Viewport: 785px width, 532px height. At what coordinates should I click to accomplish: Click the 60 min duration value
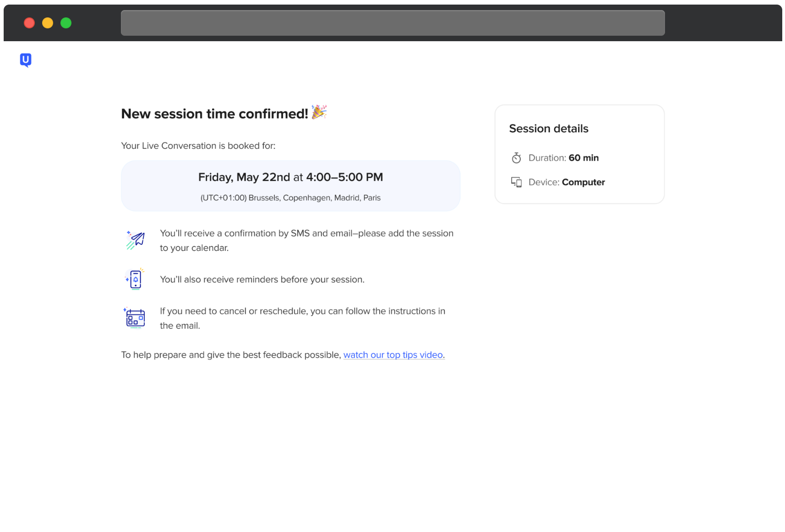[x=584, y=158]
